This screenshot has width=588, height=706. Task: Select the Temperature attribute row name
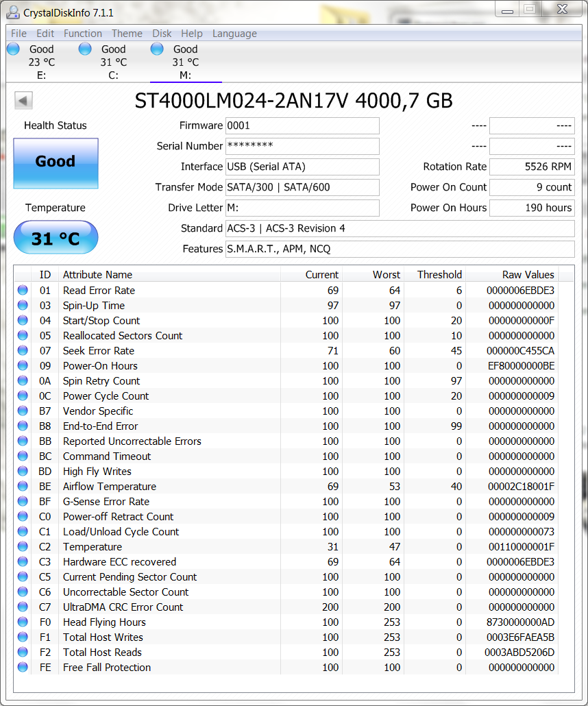(93, 546)
